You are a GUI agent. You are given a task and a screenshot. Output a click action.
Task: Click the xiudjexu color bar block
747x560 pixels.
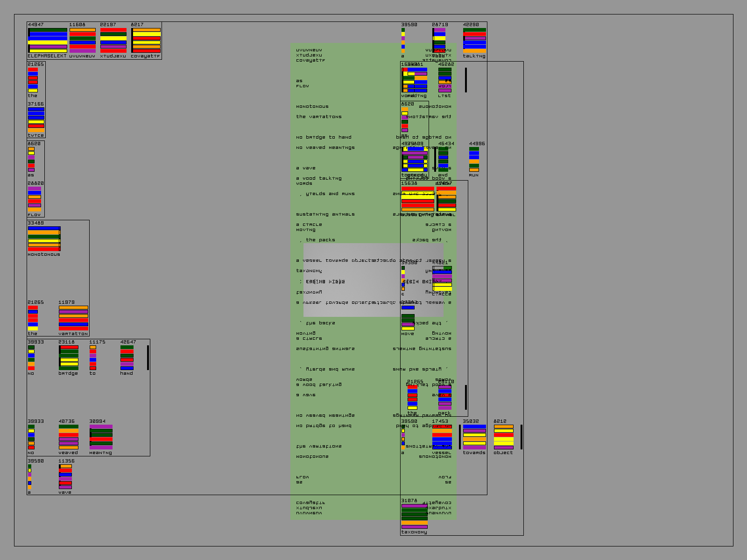click(x=113, y=40)
